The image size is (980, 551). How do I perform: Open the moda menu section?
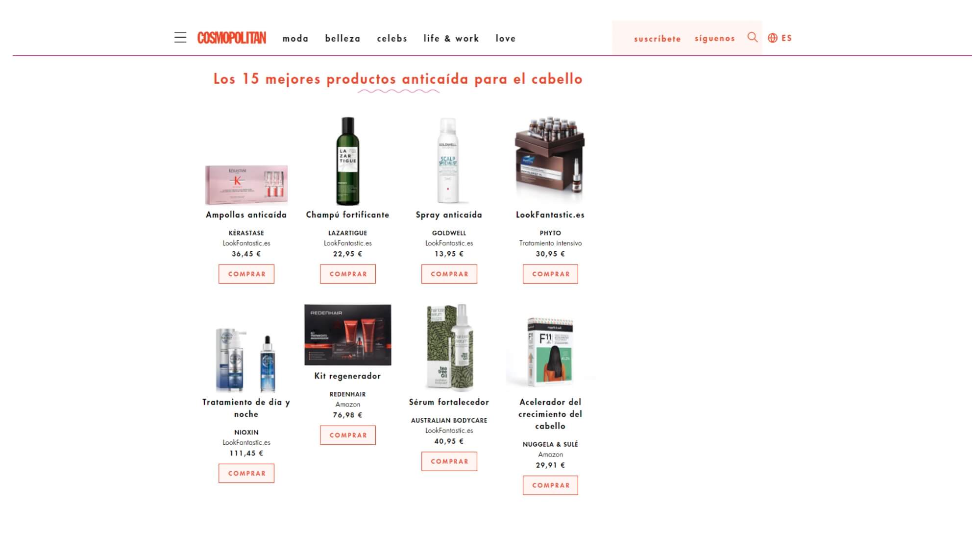(295, 39)
